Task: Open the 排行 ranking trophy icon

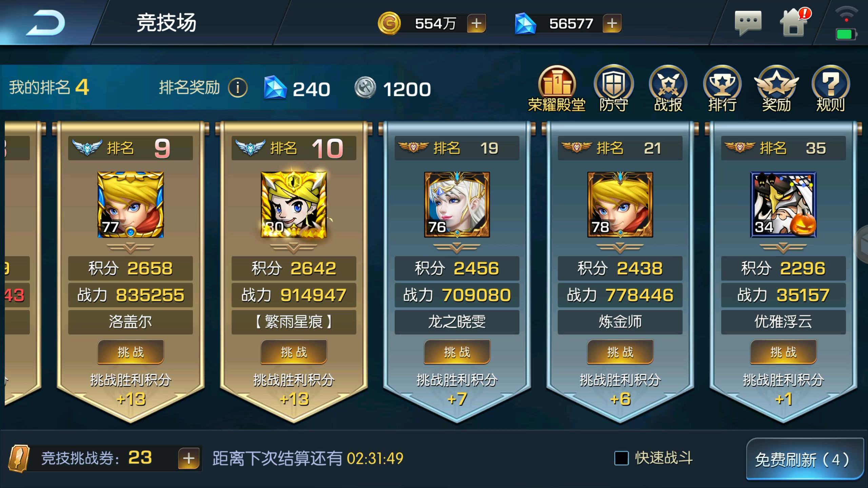Action: [722, 89]
